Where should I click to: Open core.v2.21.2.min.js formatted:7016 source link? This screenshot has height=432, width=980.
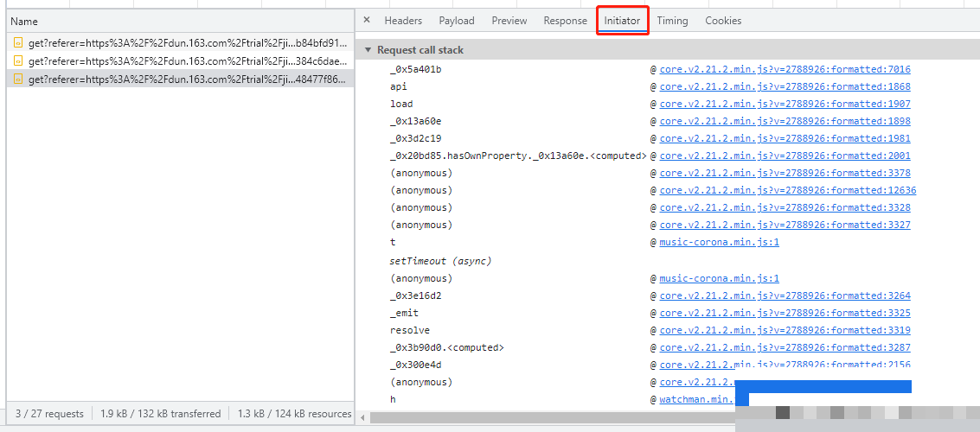click(785, 69)
